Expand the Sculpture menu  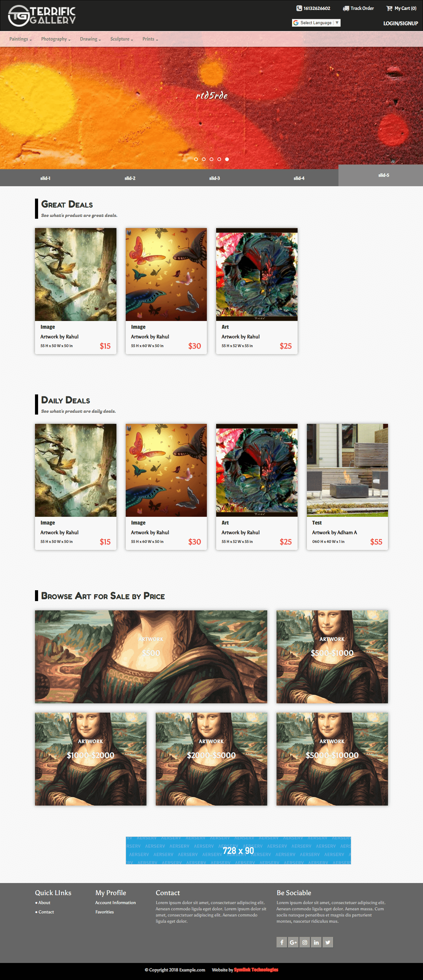click(x=122, y=39)
